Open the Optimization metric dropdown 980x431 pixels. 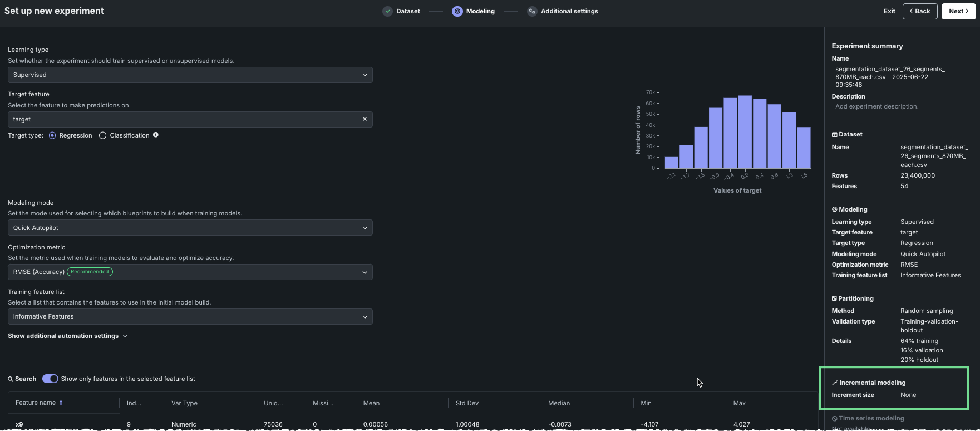(190, 272)
